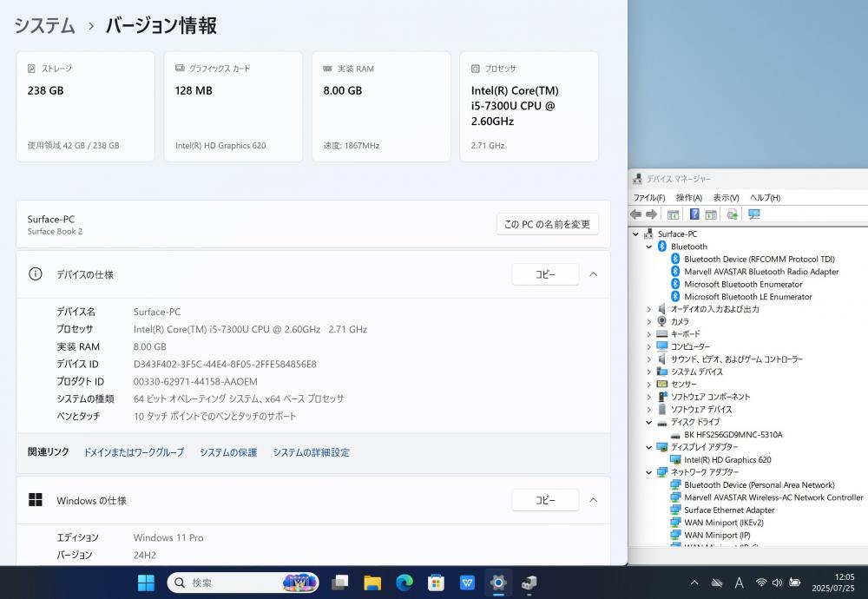Open システムの詳細設定 link
Screen dimensions: 868x599
coord(311,452)
